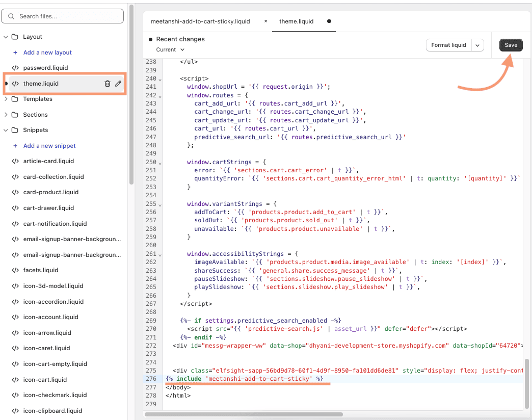Close the meetanshi-add-to-cart-sticky.liquid tab

click(265, 21)
